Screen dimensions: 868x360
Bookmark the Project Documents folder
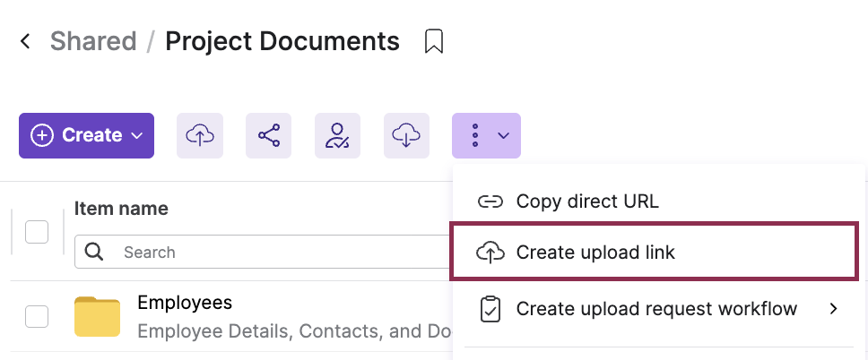434,41
